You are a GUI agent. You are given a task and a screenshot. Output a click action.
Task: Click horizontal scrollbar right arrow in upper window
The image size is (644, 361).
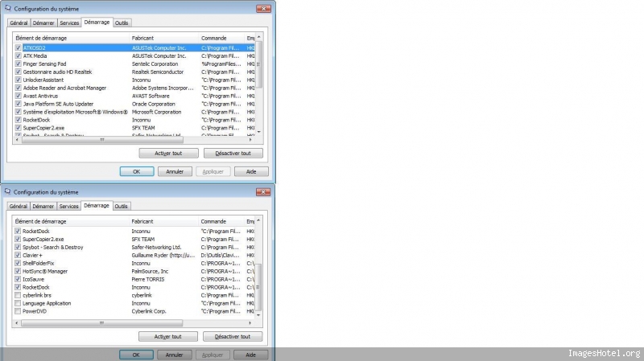250,140
